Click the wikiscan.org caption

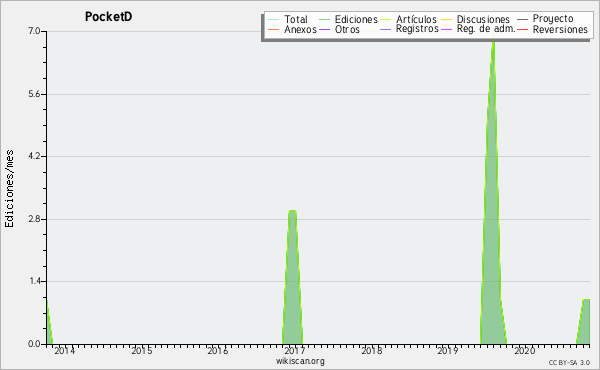coord(300,361)
